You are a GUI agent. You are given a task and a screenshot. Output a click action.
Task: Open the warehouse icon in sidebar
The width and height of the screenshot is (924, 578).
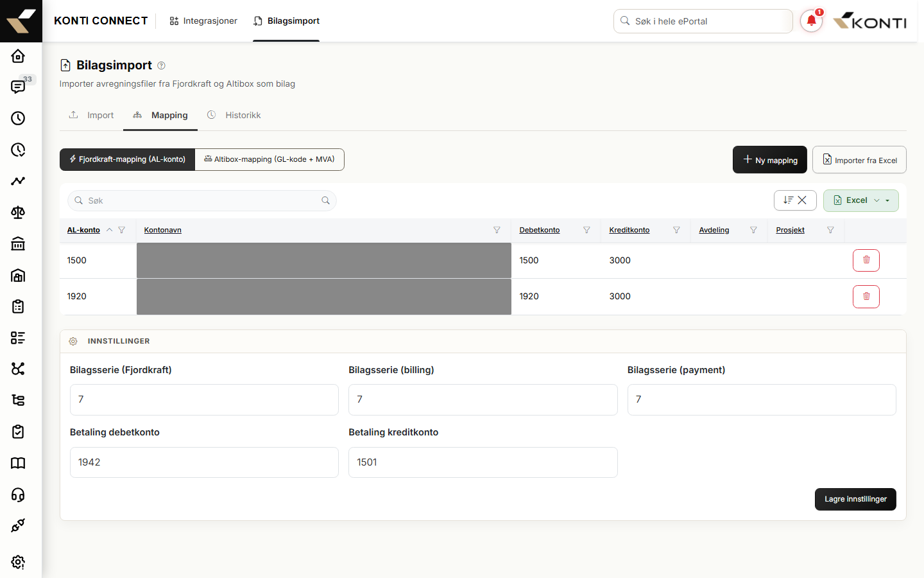pos(18,275)
